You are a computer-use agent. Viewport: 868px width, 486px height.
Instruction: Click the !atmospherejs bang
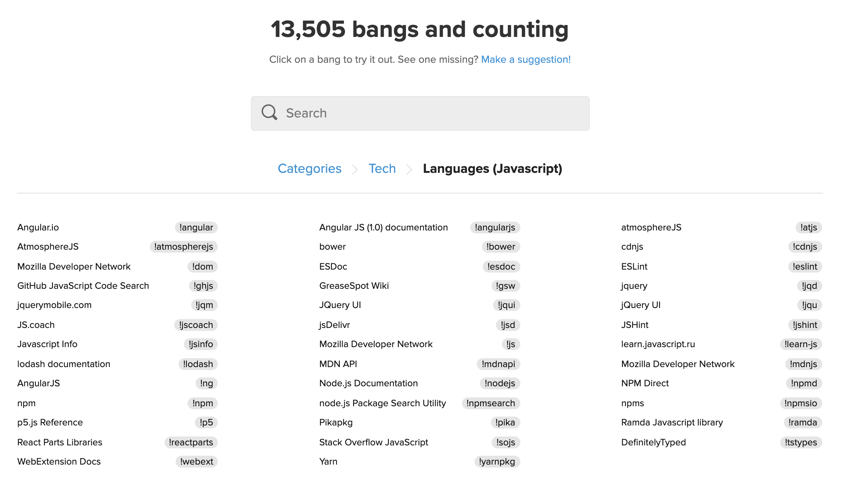coord(183,247)
